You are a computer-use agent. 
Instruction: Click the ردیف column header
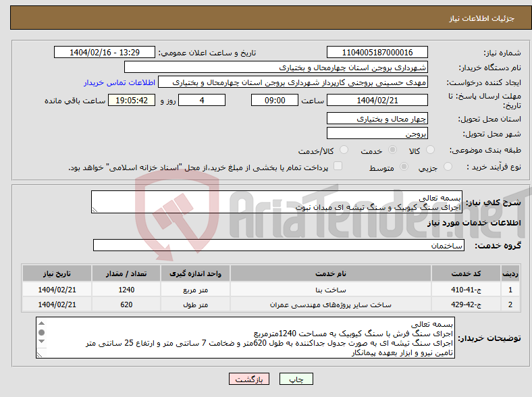[510, 273]
